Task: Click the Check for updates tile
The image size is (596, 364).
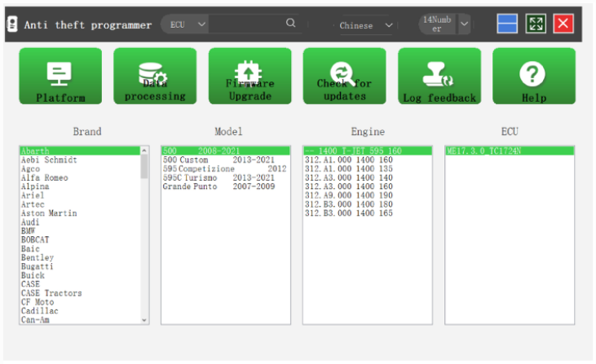Action: (x=344, y=76)
